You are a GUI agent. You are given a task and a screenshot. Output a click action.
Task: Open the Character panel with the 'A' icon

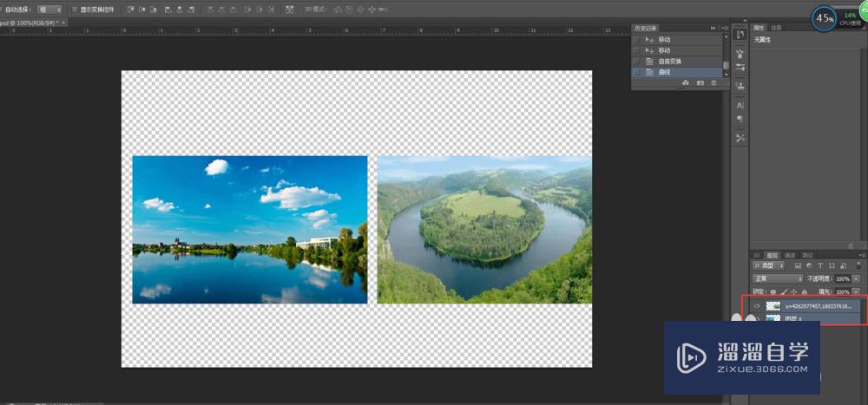pos(740,105)
